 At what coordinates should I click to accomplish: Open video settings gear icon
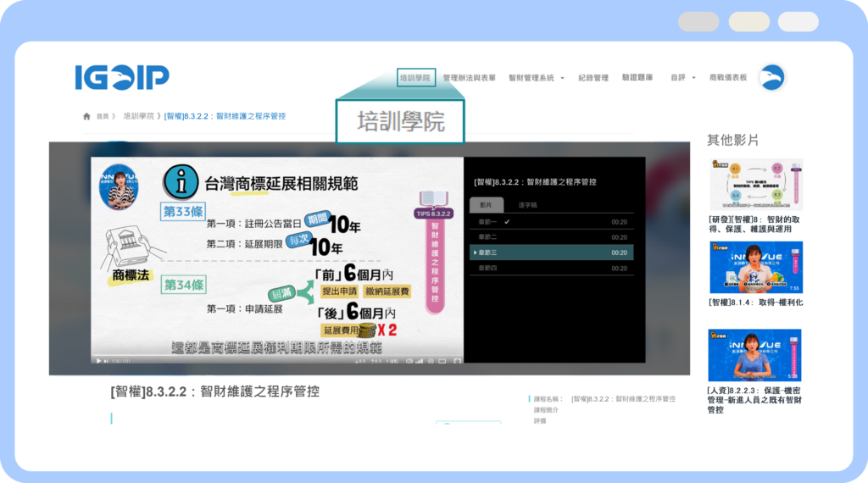(x=431, y=361)
